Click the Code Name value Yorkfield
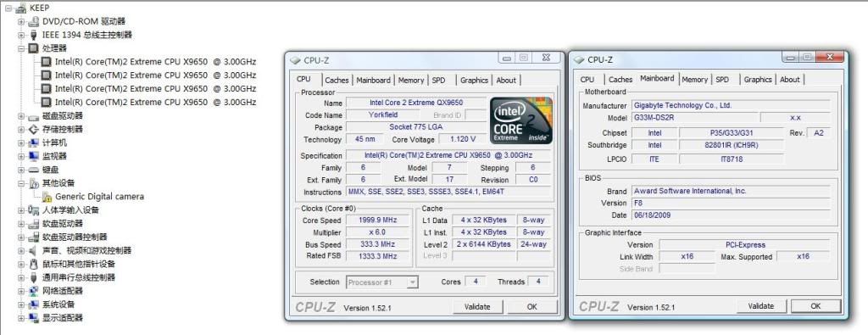 click(383, 115)
